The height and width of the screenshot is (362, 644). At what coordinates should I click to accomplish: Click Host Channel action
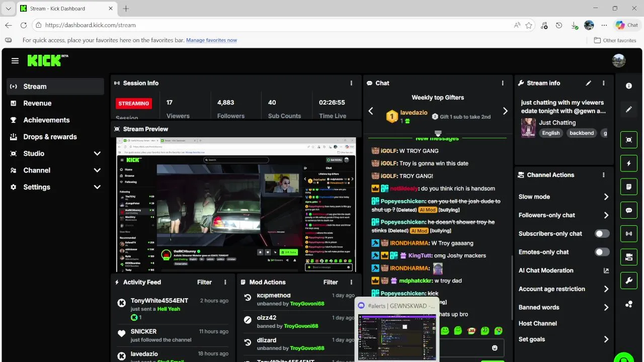click(538, 323)
